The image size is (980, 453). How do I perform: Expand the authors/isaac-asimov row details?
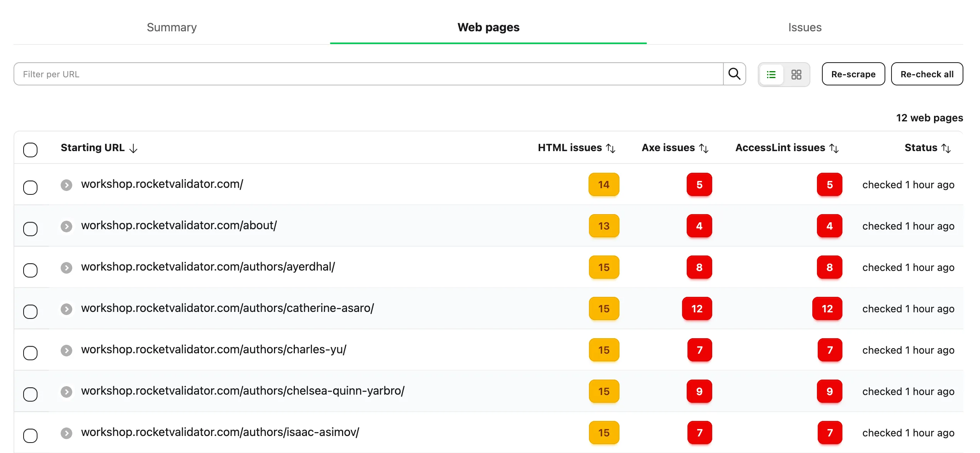point(66,433)
